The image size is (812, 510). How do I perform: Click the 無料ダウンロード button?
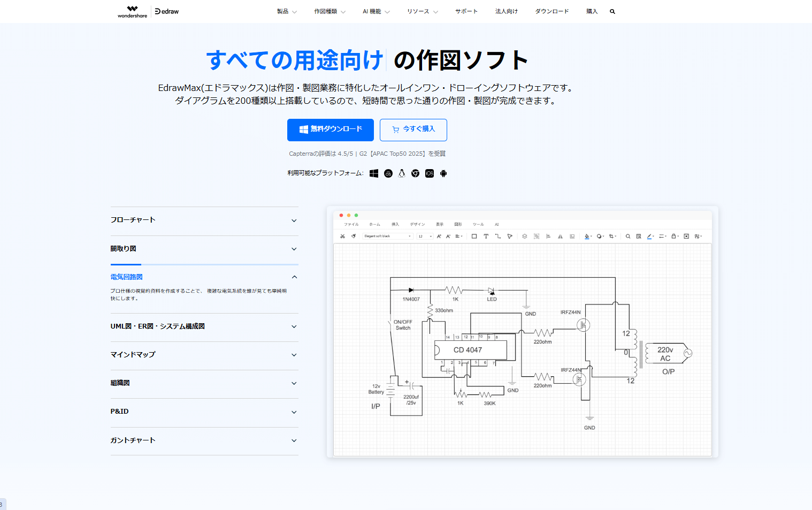click(331, 130)
